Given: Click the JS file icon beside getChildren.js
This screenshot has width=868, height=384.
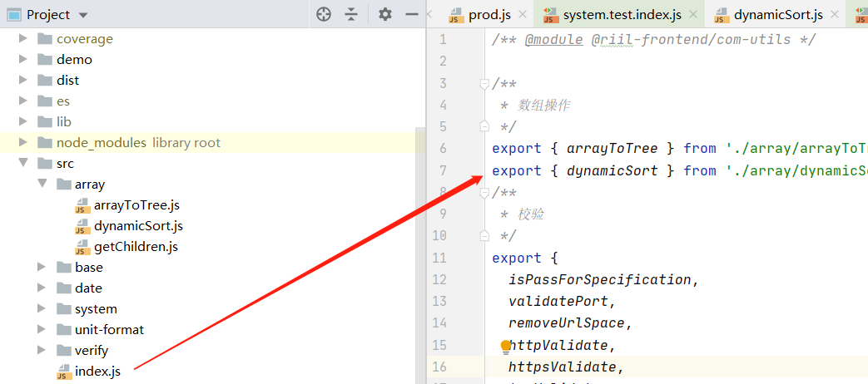Looking at the screenshot, I should (82, 247).
